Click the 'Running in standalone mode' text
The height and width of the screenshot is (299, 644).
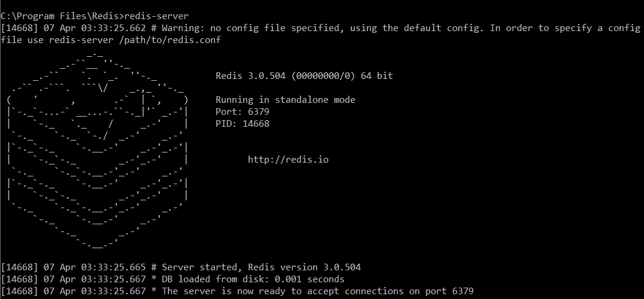point(285,100)
